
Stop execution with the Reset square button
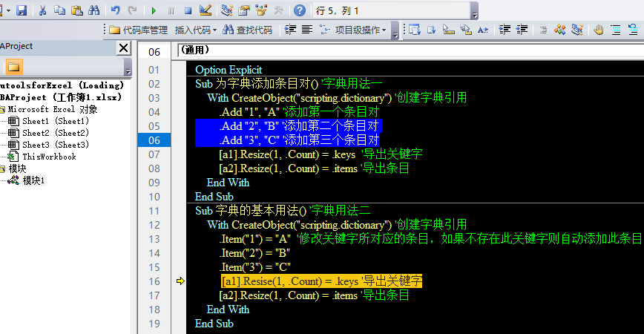coord(188,10)
